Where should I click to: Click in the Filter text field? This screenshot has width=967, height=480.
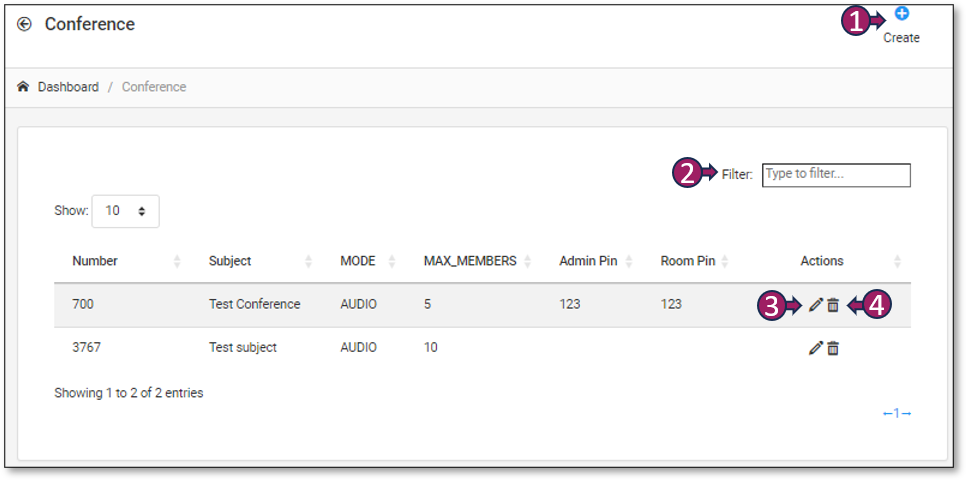coord(836,175)
